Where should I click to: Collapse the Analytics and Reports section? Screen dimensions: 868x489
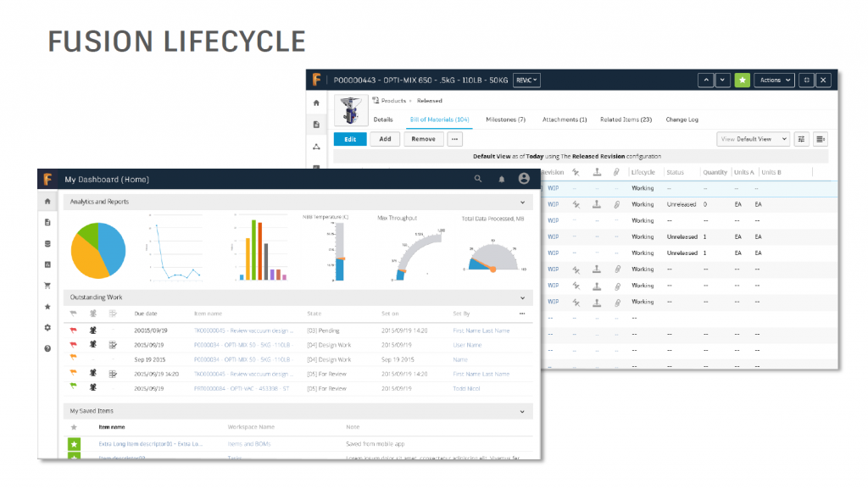click(x=522, y=203)
